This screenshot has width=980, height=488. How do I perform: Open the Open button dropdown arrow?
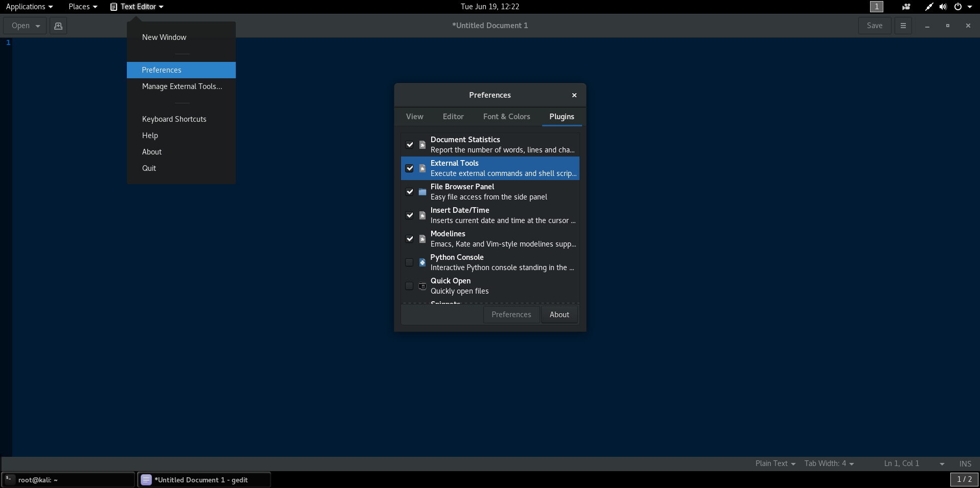[37, 26]
